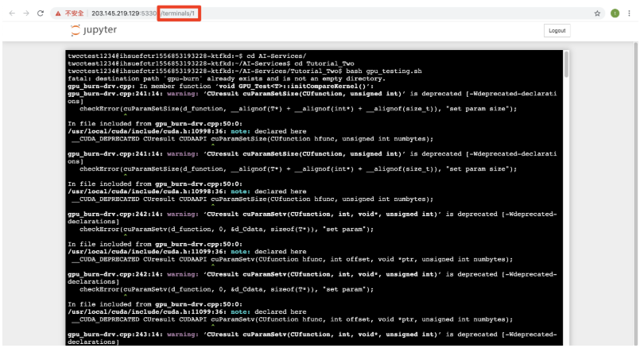Go back with the browser back arrow
This screenshot has width=644, height=348.
12,14
